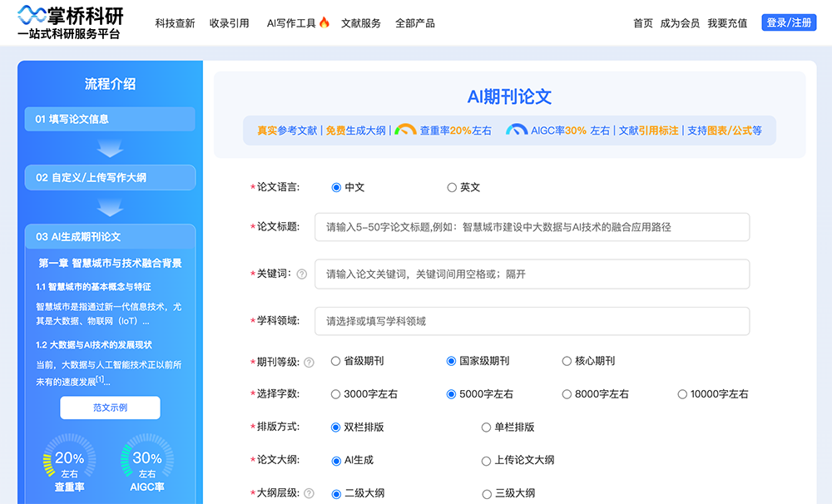Viewport: 832px width, 504px height.
Task: Go to 首页
Action: click(x=643, y=23)
